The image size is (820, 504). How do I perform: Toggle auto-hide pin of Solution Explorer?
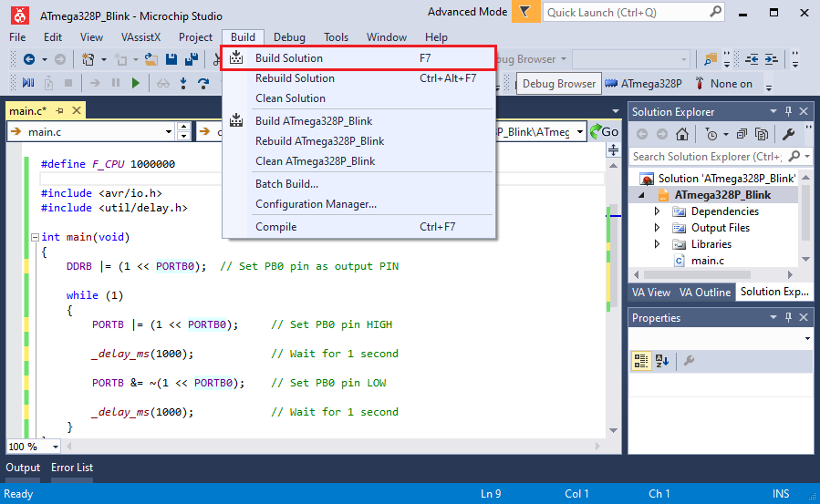tap(788, 111)
